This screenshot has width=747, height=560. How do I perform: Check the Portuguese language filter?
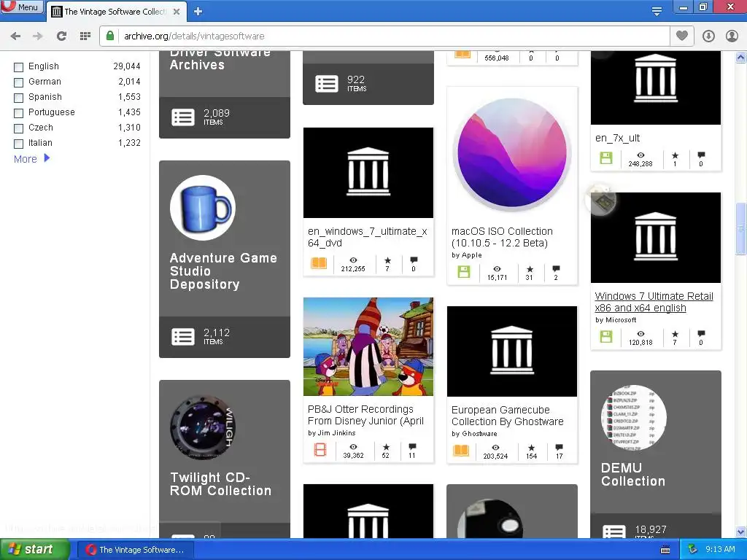click(x=18, y=113)
